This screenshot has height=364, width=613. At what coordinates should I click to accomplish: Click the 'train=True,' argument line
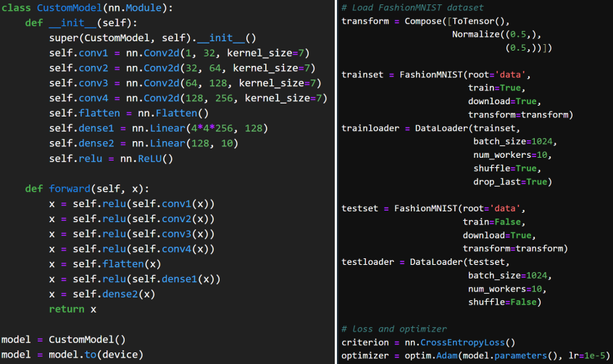(x=497, y=88)
